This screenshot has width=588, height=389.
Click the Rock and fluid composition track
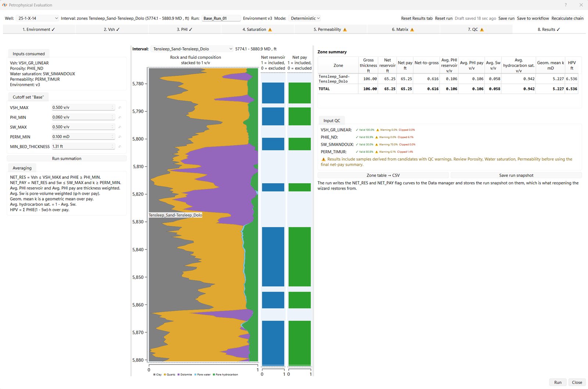click(203, 215)
